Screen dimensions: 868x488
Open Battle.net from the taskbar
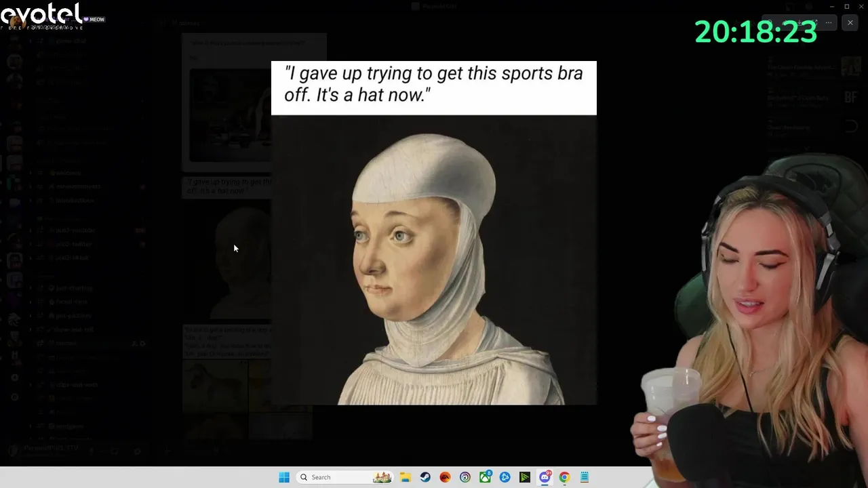(505, 477)
